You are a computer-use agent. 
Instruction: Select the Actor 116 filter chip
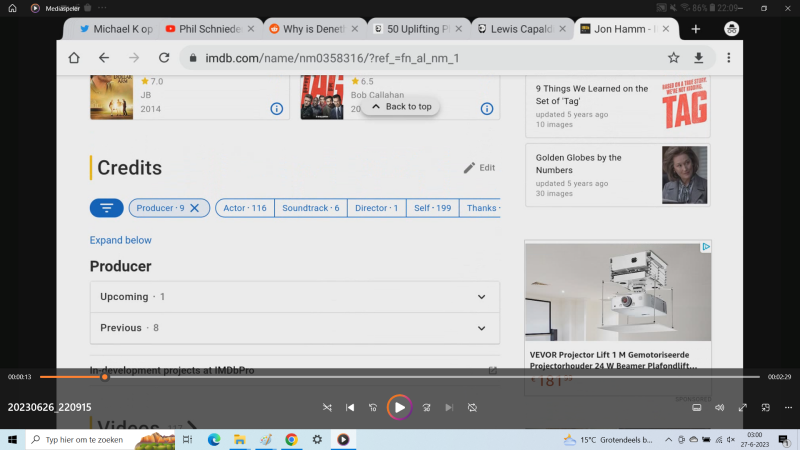(245, 208)
